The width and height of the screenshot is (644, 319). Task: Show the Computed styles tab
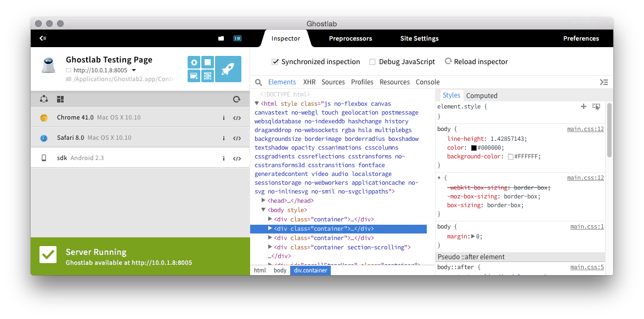pos(482,96)
